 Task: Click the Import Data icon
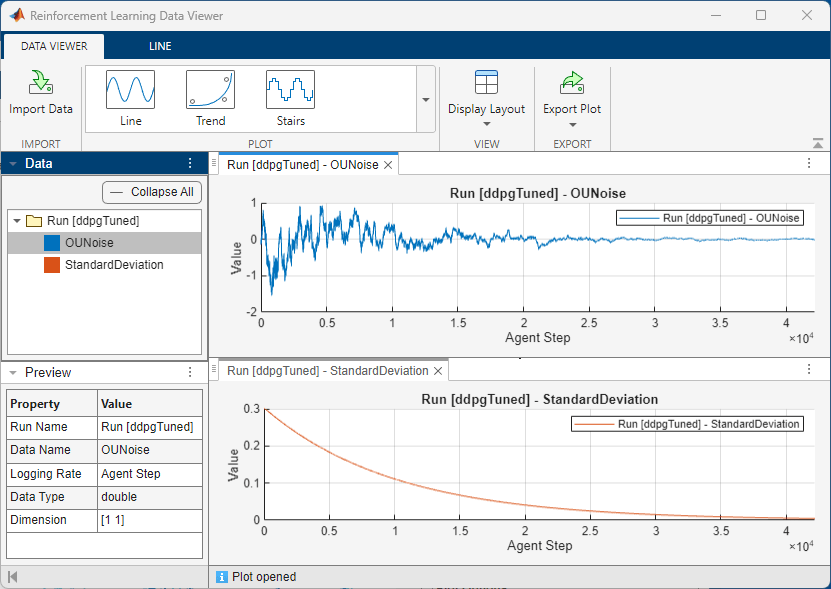tap(41, 84)
